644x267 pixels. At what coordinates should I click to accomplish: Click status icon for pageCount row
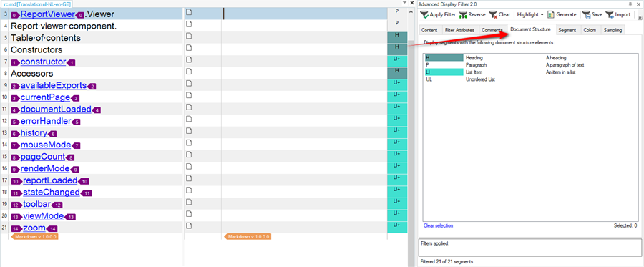pyautogui.click(x=189, y=155)
